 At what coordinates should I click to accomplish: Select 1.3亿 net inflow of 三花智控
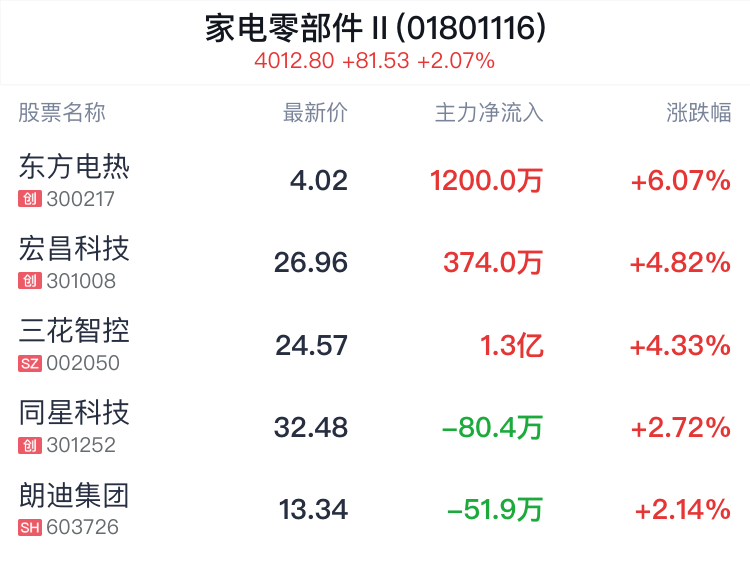(511, 345)
